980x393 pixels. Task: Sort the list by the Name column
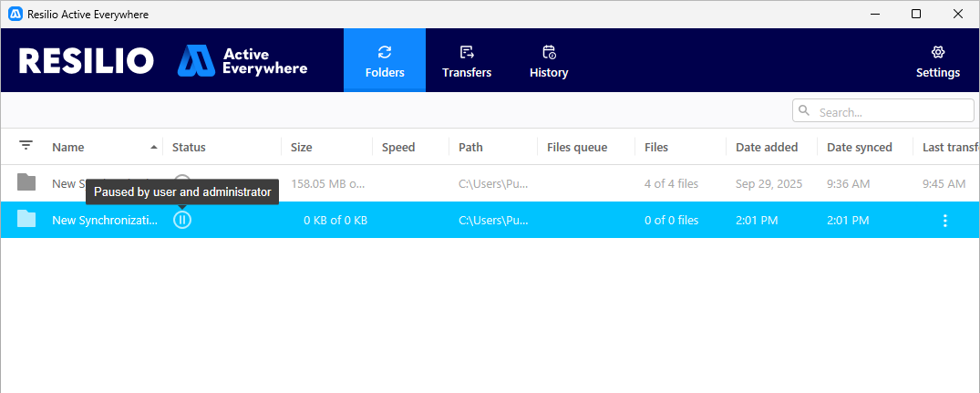pos(68,148)
